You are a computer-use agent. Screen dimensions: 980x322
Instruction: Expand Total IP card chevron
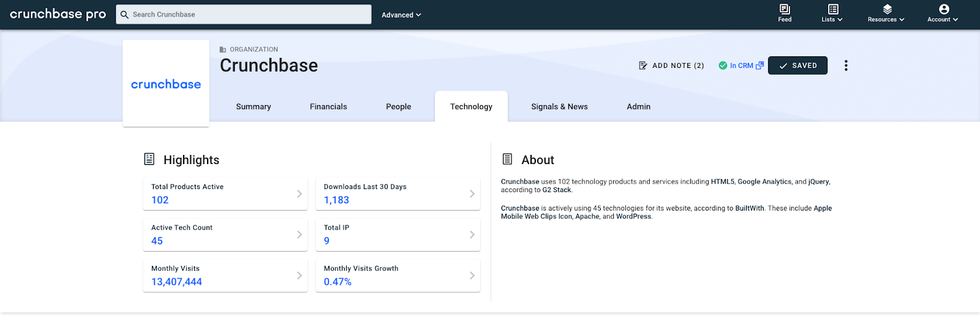472,234
